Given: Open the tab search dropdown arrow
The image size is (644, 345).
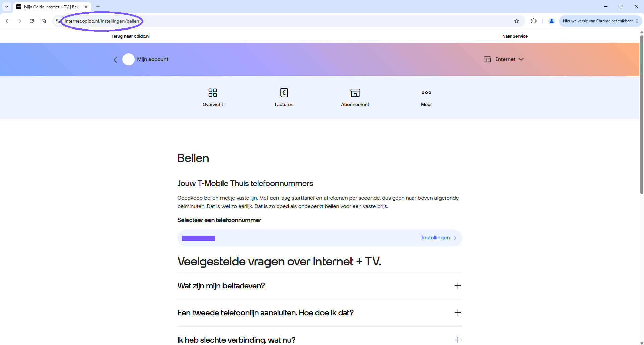Looking at the screenshot, I should pos(7,7).
